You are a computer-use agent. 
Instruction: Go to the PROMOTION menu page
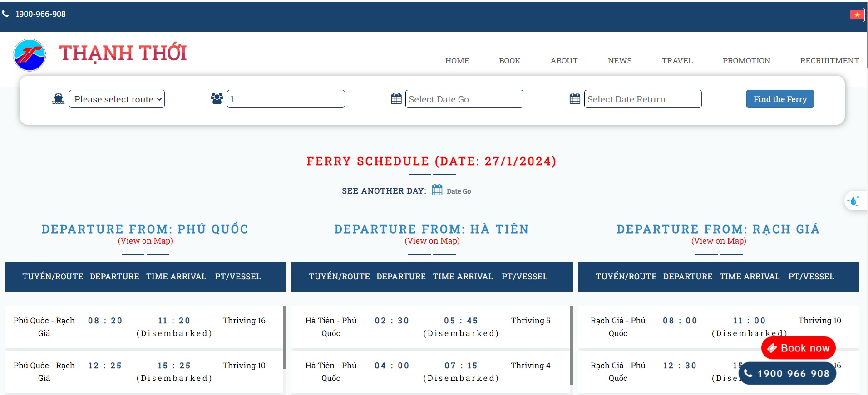click(x=746, y=61)
